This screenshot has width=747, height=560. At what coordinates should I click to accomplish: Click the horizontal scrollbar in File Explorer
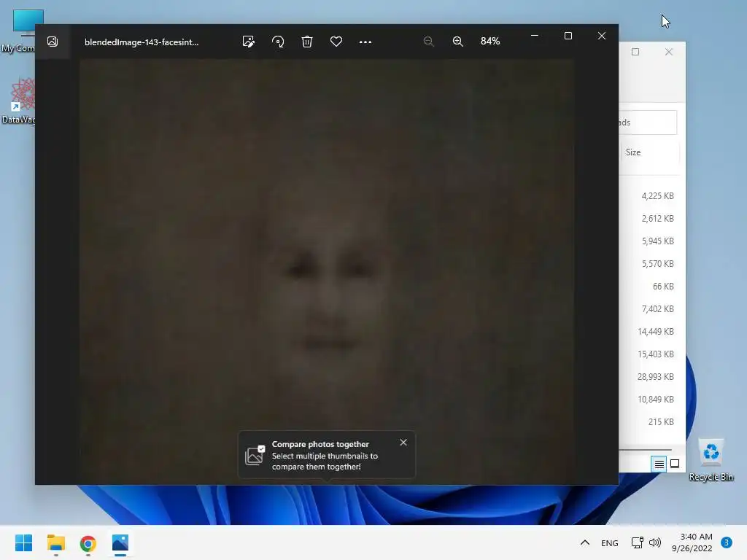645,449
